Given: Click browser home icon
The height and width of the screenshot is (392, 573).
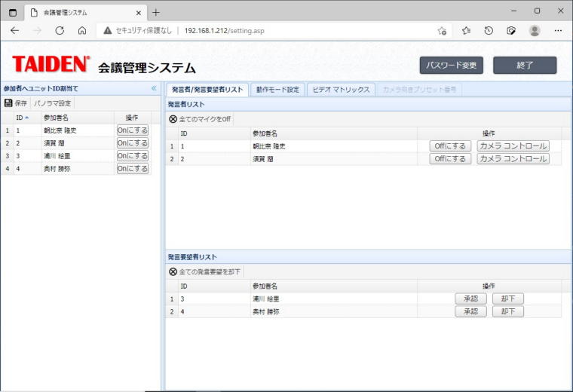Looking at the screenshot, I should click(81, 31).
